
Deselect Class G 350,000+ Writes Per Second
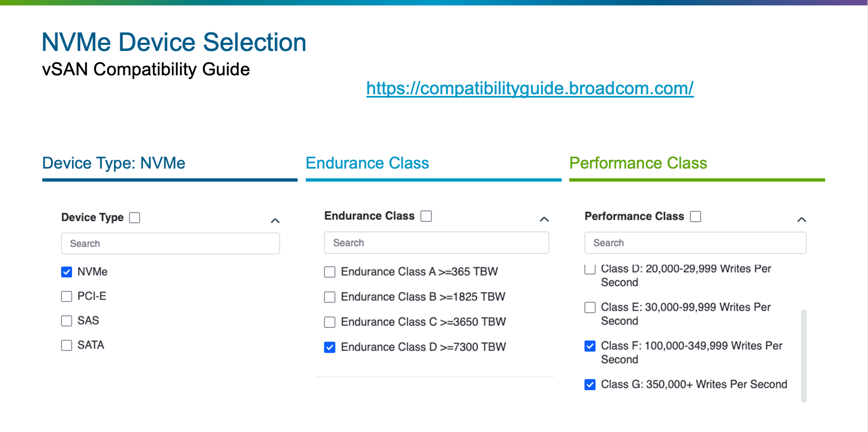point(590,385)
